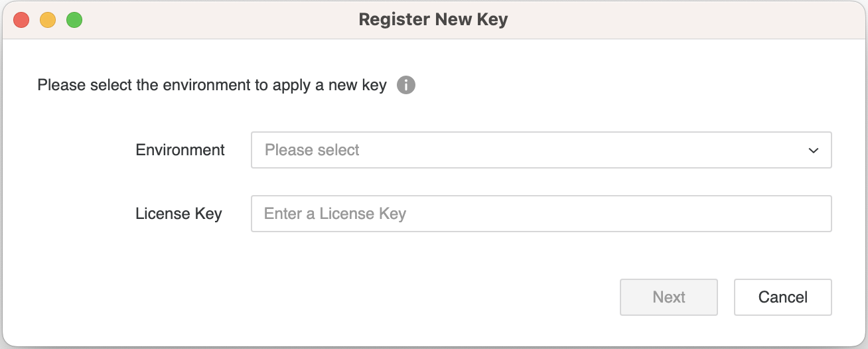868x349 pixels.
Task: Click the red traffic light button
Action: coord(21,20)
